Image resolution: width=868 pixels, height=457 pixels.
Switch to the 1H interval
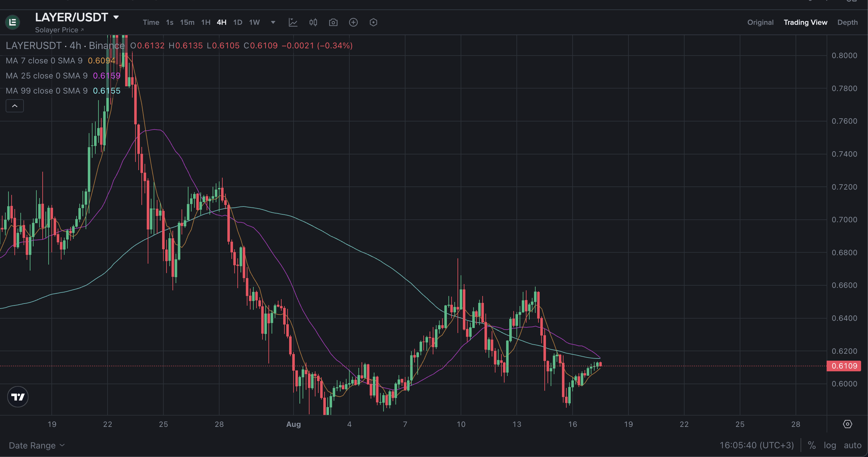pos(205,22)
